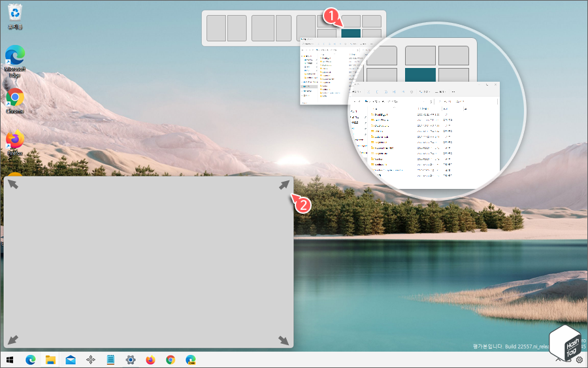Click the bottom-left arrow of the gray zone
The width and height of the screenshot is (588, 368).
coord(13,340)
